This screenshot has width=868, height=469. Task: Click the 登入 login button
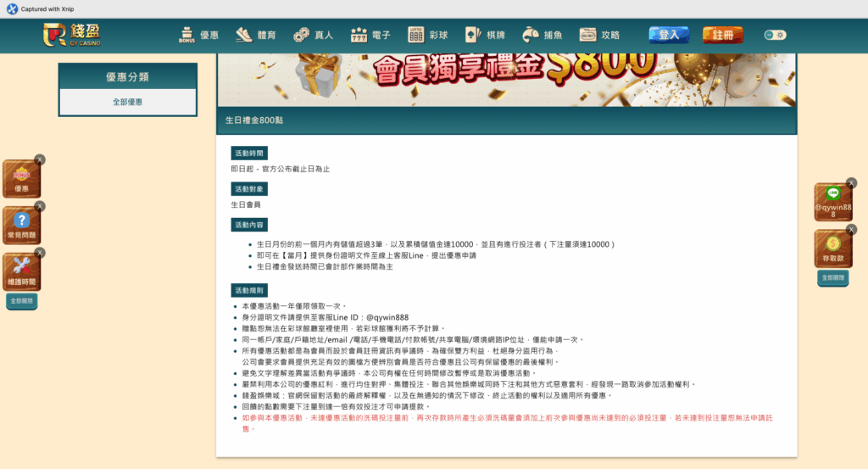click(x=669, y=35)
